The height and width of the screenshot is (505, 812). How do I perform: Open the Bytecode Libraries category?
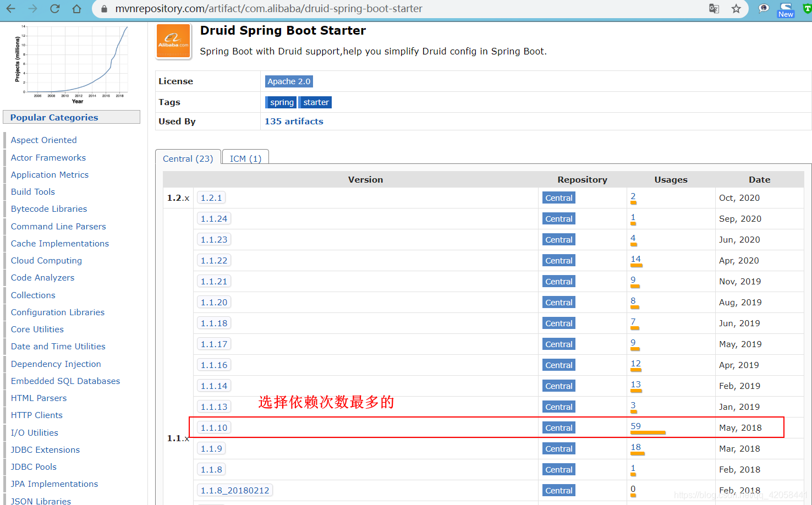49,209
